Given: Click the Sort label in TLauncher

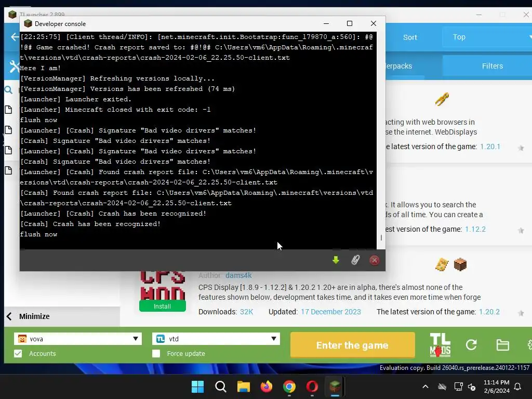Looking at the screenshot, I should click(410, 37).
